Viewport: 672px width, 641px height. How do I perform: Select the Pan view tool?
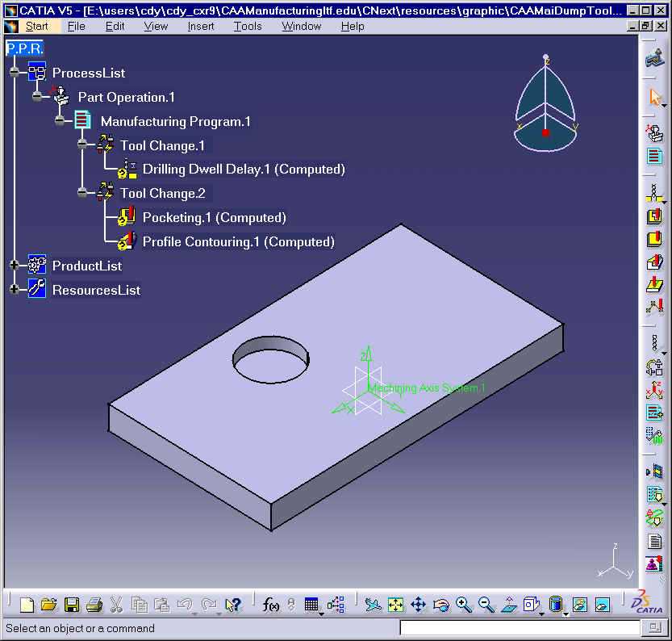point(418,605)
